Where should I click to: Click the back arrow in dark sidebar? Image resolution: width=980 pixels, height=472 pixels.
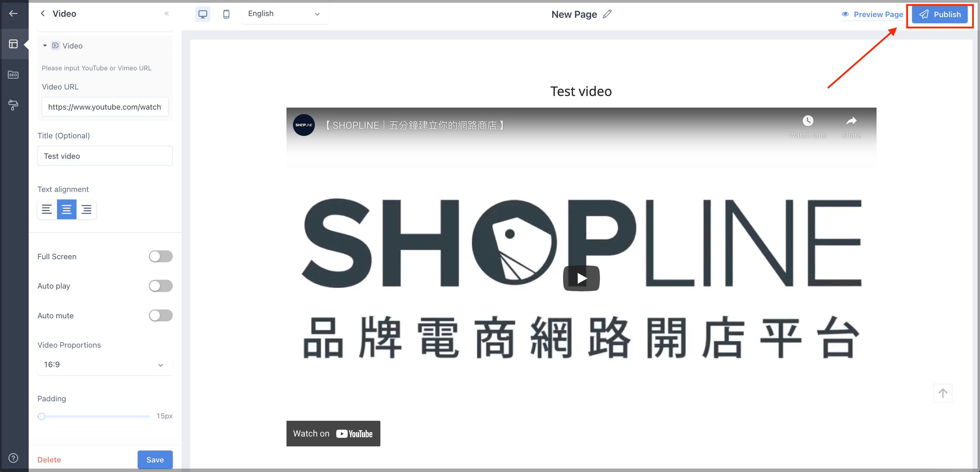[13, 14]
